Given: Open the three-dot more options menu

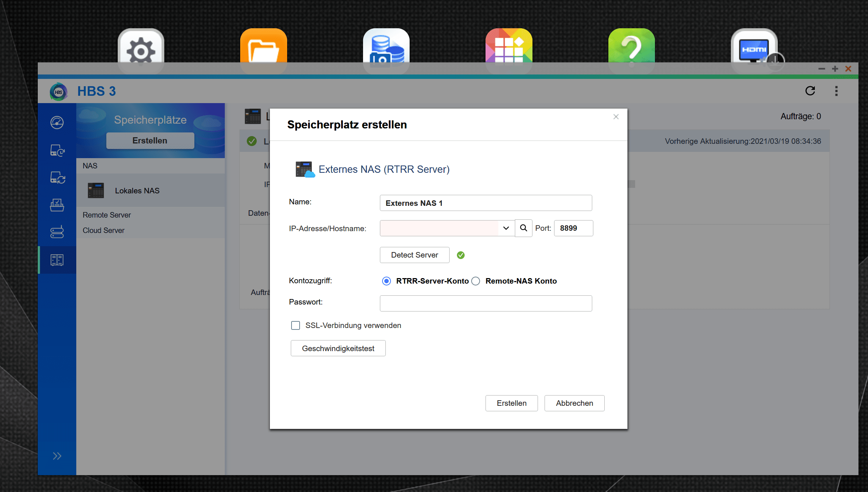Looking at the screenshot, I should coord(836,91).
